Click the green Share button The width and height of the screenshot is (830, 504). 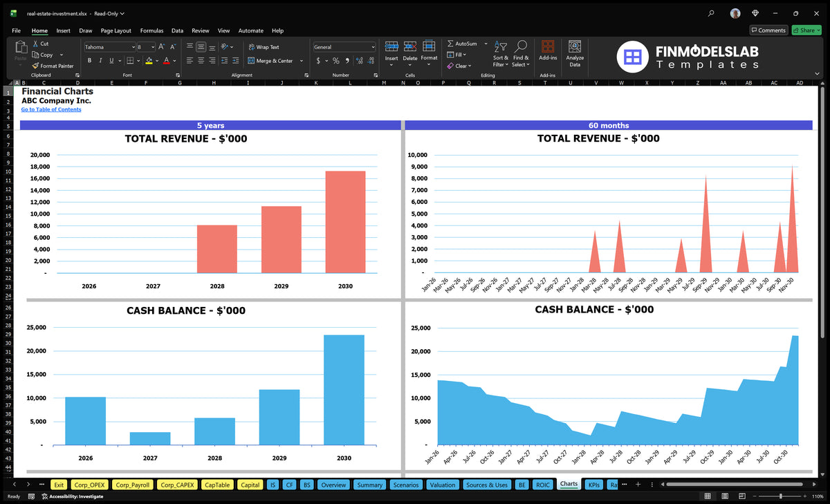point(806,30)
